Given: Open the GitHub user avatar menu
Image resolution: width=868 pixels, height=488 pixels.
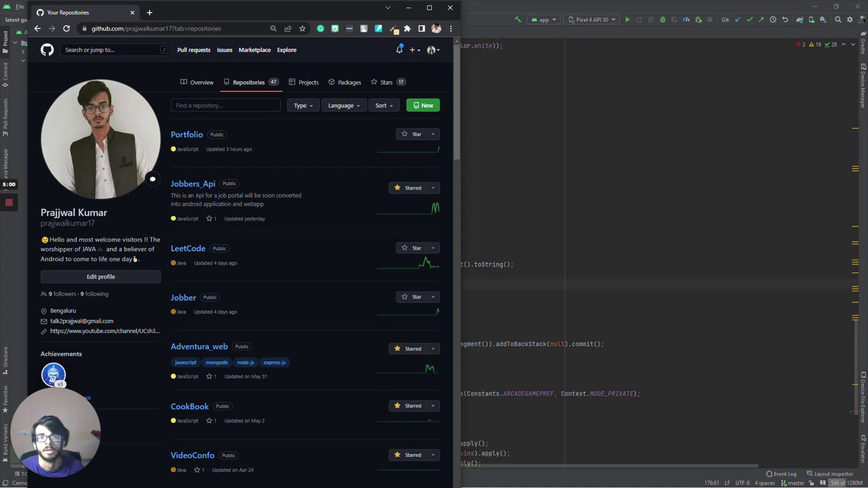Looking at the screenshot, I should (x=433, y=49).
